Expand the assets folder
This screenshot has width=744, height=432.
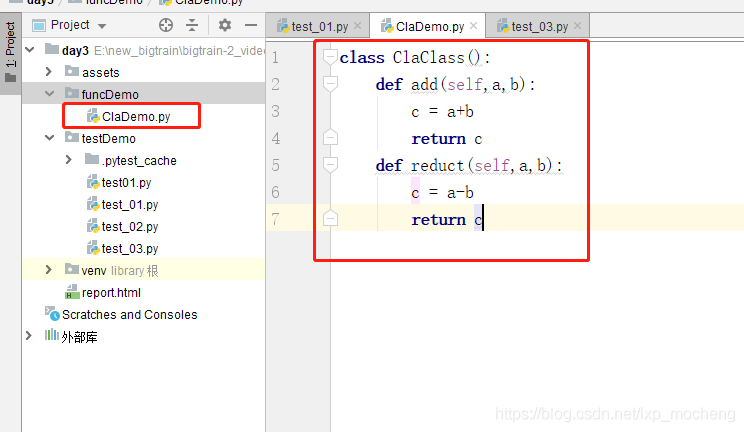[48, 72]
